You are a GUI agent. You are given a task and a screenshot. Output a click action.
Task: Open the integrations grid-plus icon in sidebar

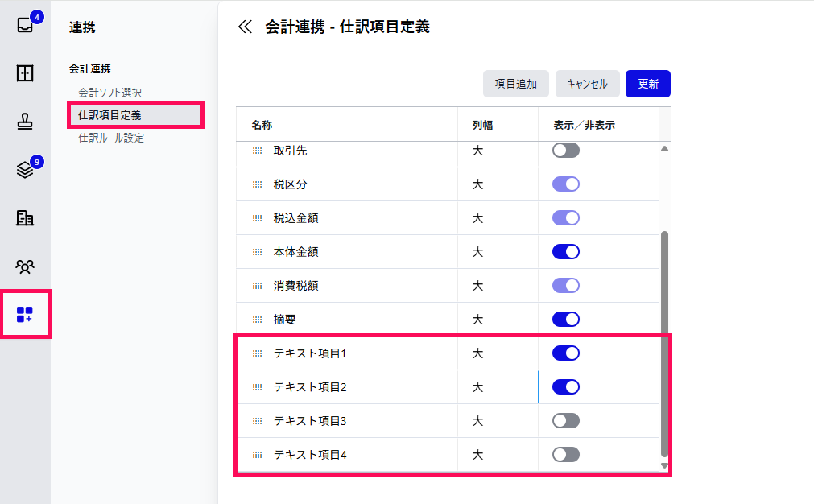(25, 315)
